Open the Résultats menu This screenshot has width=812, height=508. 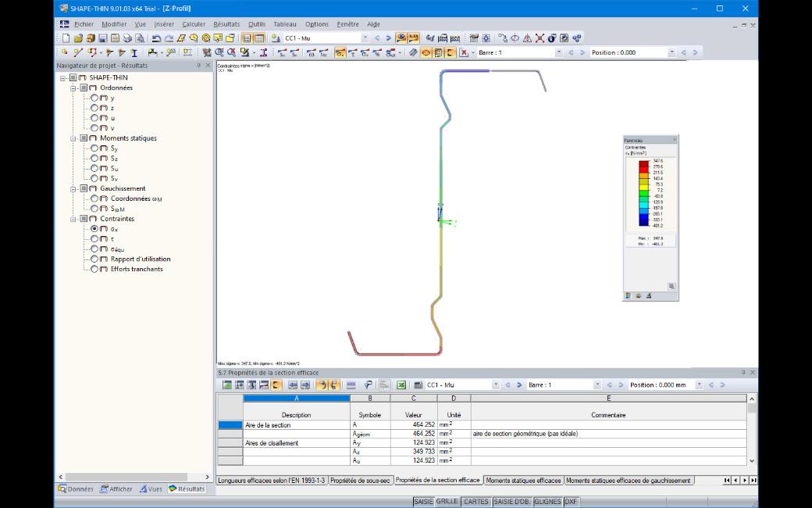227,24
